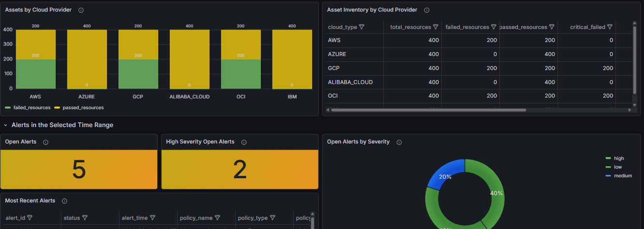Image resolution: width=644 pixels, height=229 pixels.
Task: Select the ALIBABA_CLOUD cell in inventory table
Action: [353, 83]
